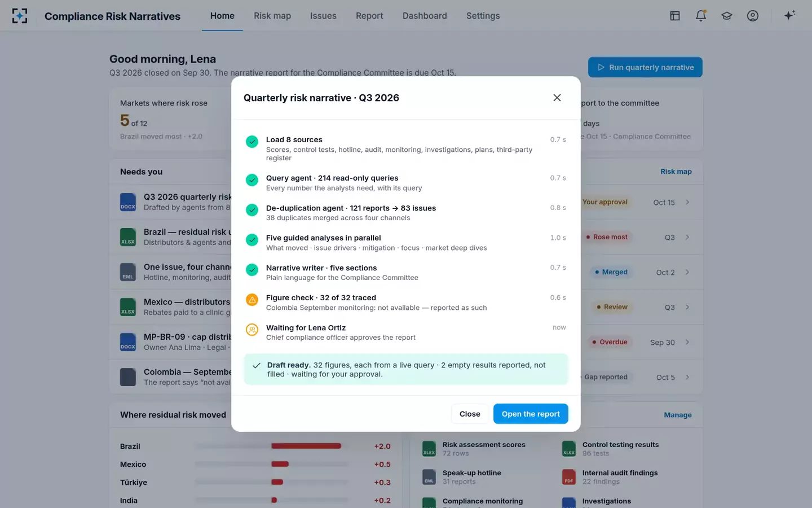Image resolution: width=812 pixels, height=508 pixels.
Task: Click the graduation cap learning icon
Action: (727, 16)
